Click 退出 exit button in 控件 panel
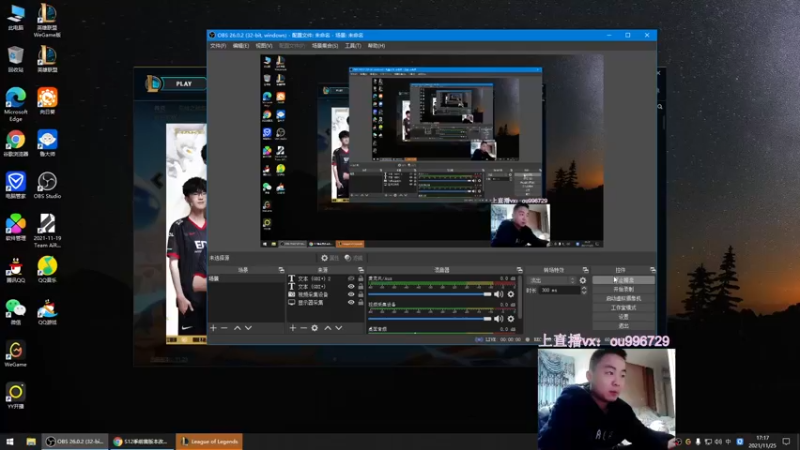 click(x=623, y=326)
